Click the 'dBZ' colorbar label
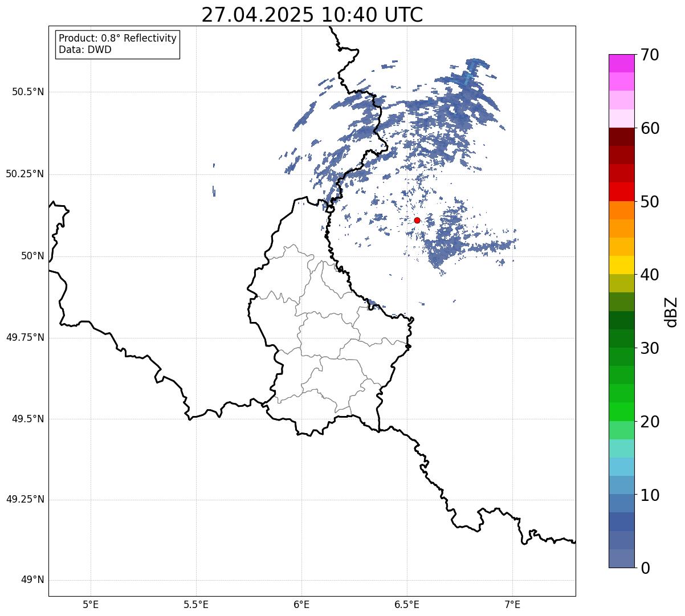Viewport: 685px width, 616px height. [671, 312]
